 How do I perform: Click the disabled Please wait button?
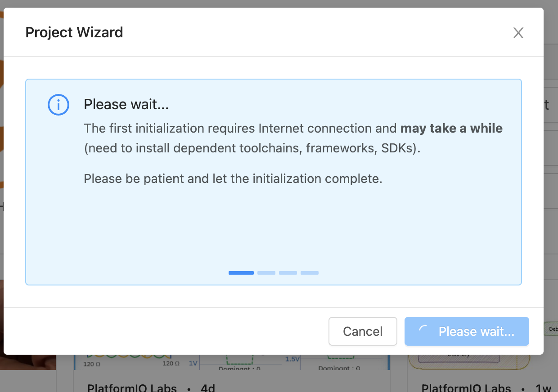467,331
